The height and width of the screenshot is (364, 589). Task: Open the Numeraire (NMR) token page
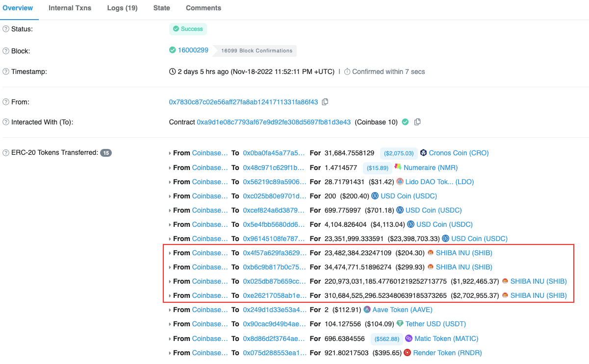[x=431, y=168]
